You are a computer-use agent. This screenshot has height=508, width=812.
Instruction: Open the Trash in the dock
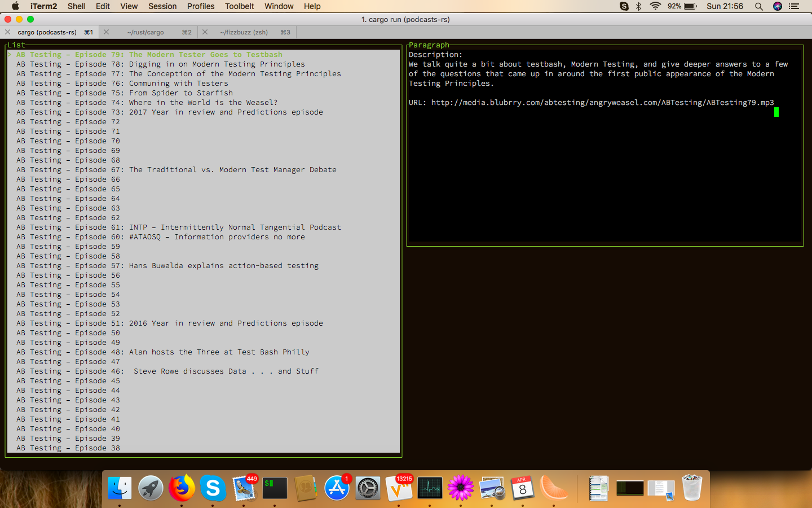692,488
